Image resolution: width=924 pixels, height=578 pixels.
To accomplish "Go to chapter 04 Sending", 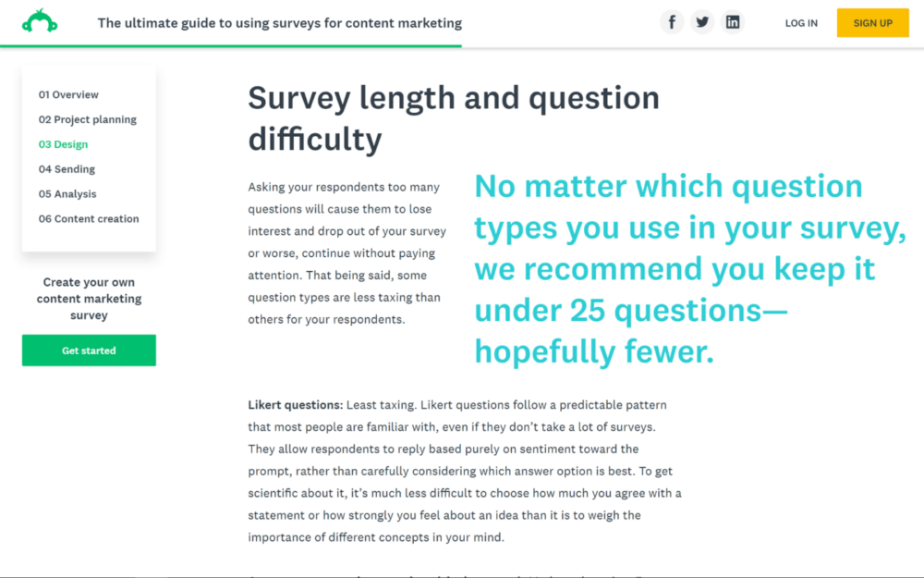I will pos(67,168).
